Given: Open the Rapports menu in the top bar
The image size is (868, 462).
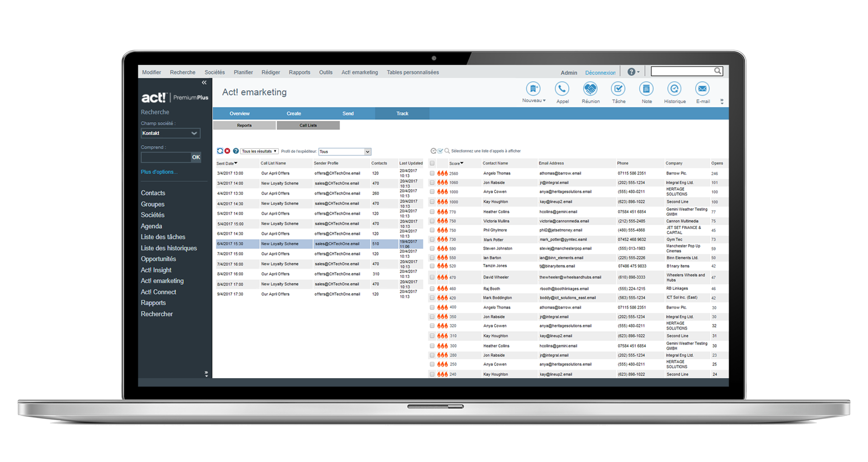Looking at the screenshot, I should [299, 72].
